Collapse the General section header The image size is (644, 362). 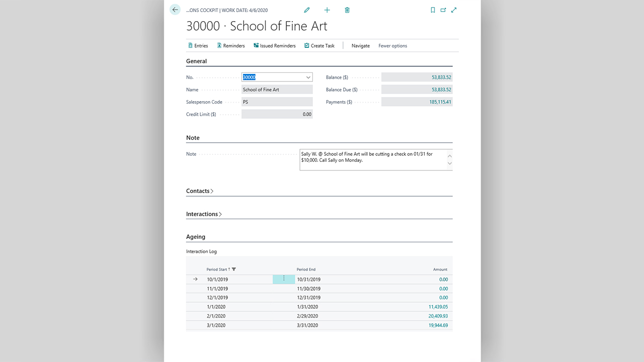(x=196, y=61)
